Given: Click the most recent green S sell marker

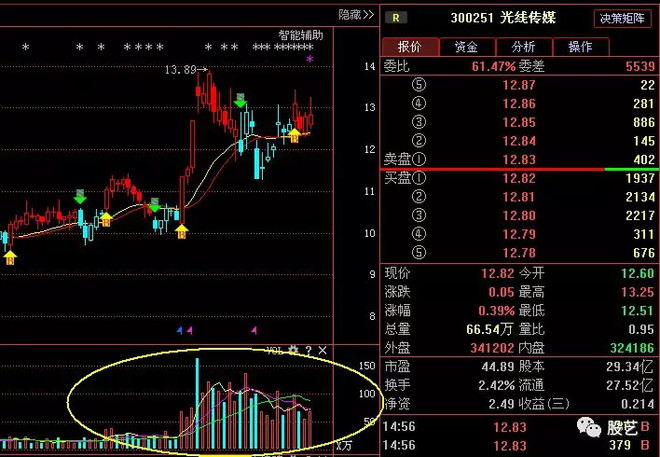Looking at the screenshot, I should 240,100.
